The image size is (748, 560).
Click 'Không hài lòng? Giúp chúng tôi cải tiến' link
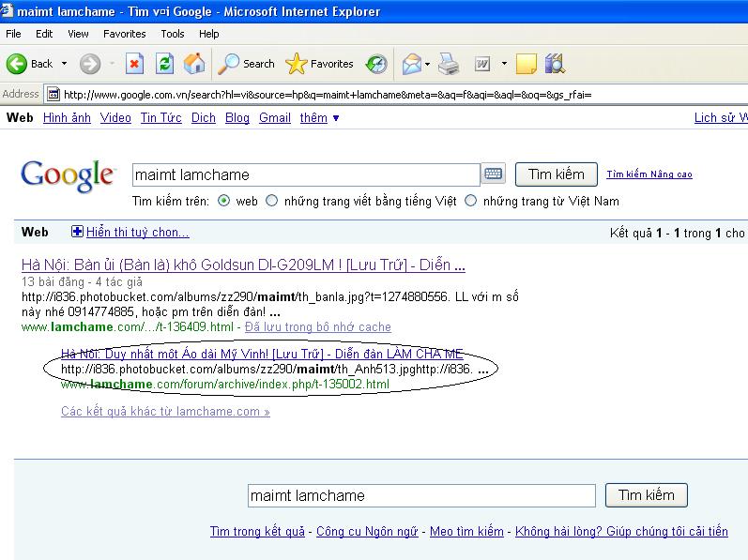621,532
